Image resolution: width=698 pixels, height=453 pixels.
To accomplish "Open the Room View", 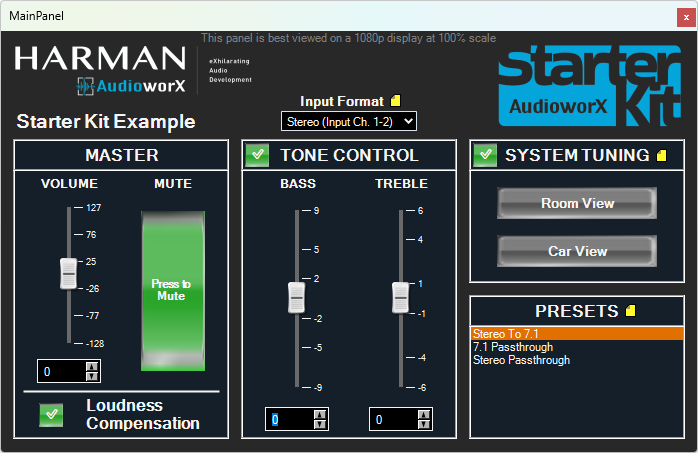I will [577, 203].
